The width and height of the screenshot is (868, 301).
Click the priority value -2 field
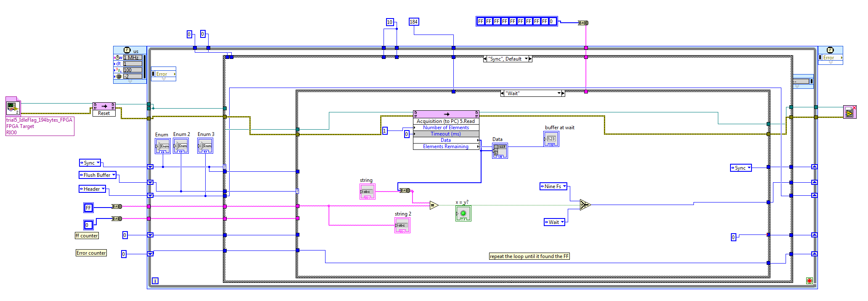(133, 77)
